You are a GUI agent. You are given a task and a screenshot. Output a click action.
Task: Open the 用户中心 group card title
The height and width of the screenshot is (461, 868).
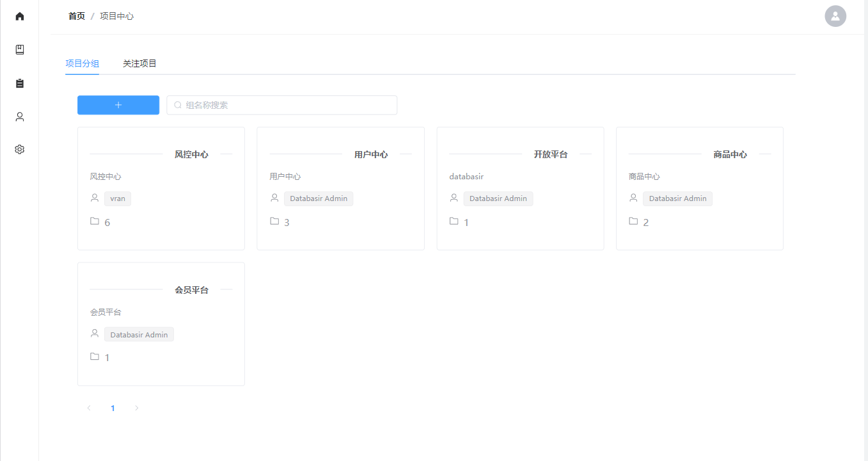(371, 154)
